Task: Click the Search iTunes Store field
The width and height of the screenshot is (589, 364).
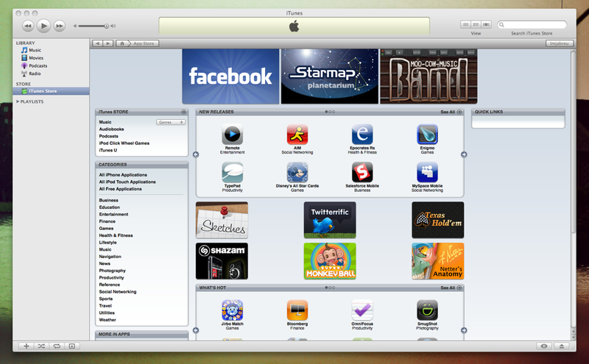Action: 532,25
